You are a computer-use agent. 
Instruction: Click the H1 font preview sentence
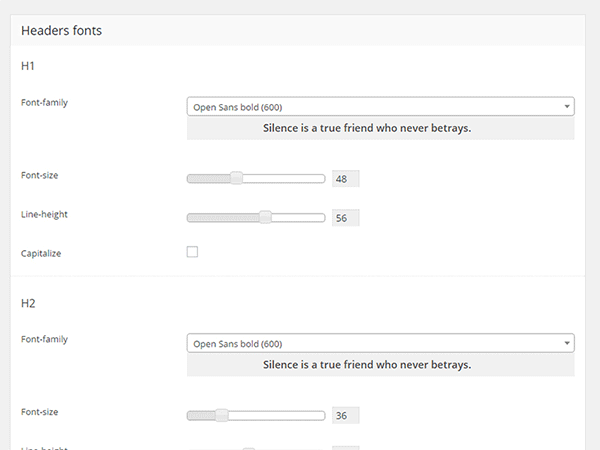[x=367, y=128]
